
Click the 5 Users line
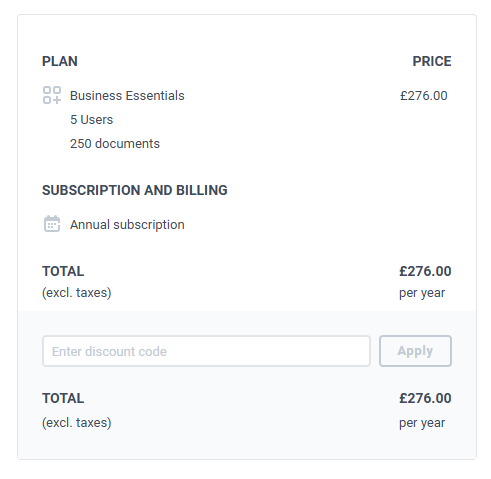91,120
